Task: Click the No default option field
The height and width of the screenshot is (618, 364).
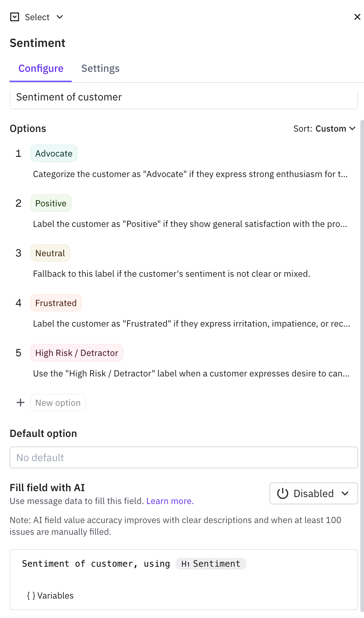Action: pos(184,457)
